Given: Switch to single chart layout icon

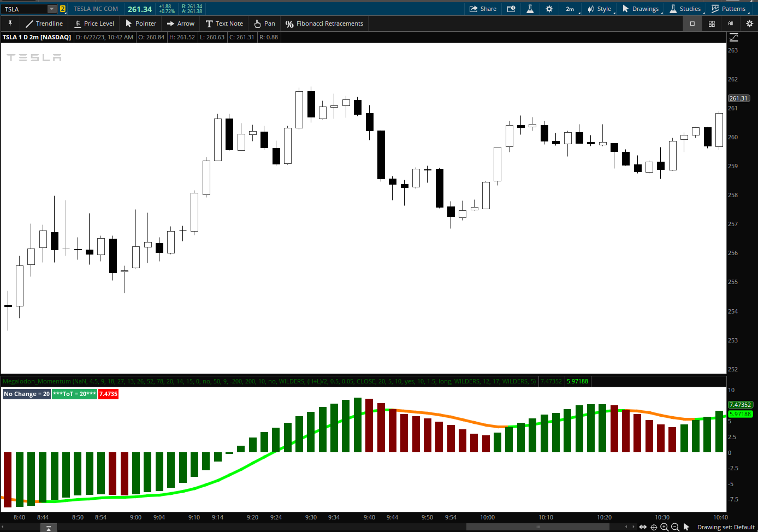Looking at the screenshot, I should click(x=692, y=23).
